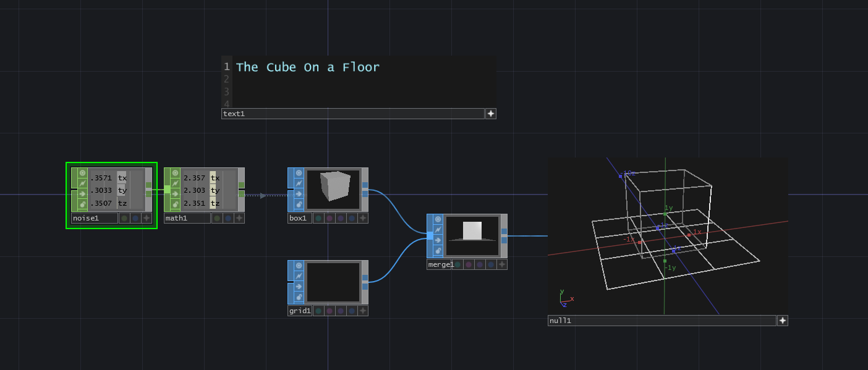Click the null1 name field

tap(662, 321)
